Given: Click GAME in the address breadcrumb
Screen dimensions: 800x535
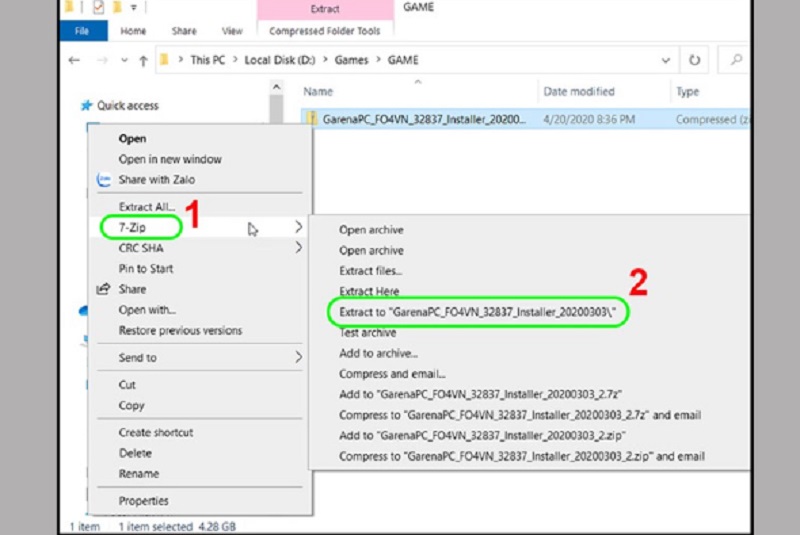Looking at the screenshot, I should click(403, 60).
